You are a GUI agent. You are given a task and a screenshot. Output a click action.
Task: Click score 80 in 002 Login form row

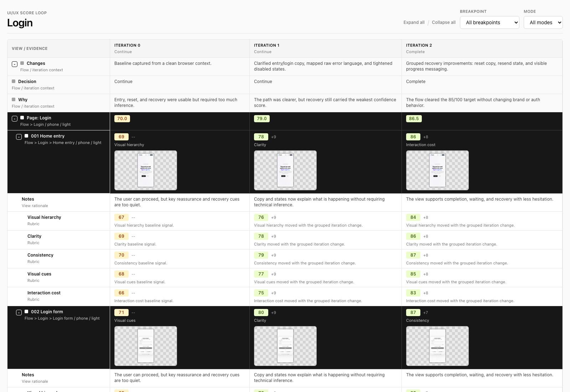261,313
